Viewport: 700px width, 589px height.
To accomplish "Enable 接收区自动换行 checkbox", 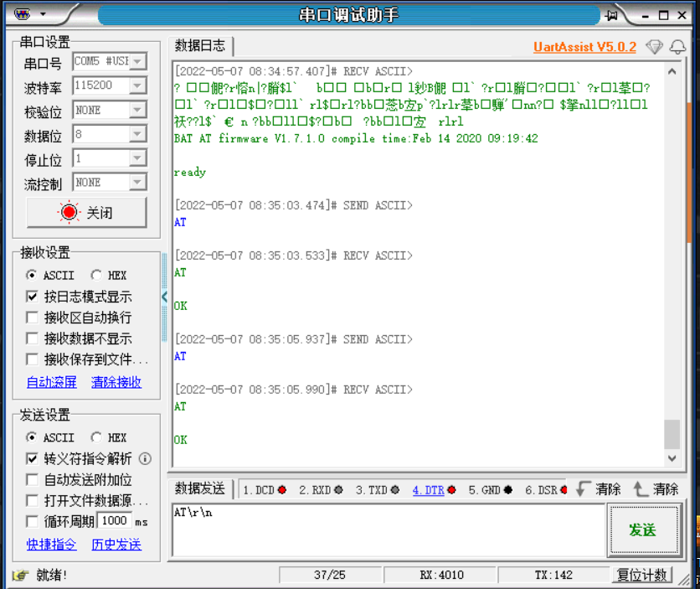I will click(x=32, y=318).
